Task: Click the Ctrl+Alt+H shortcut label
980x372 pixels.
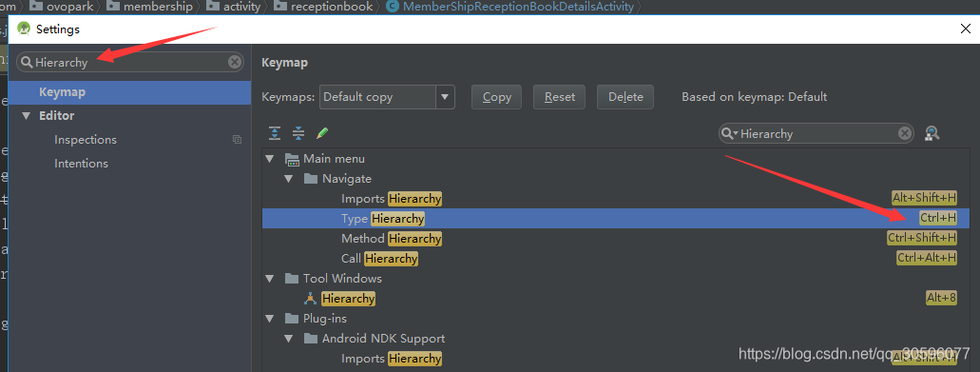Action: [926, 258]
